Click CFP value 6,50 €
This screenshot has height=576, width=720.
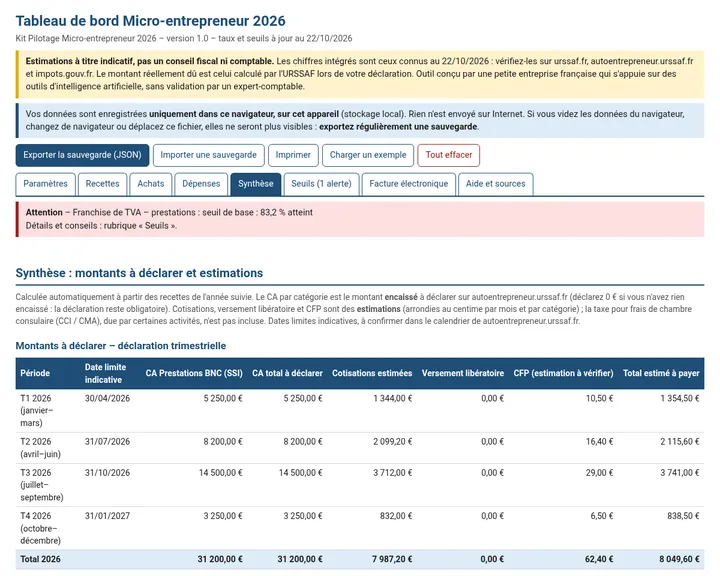(x=602, y=516)
